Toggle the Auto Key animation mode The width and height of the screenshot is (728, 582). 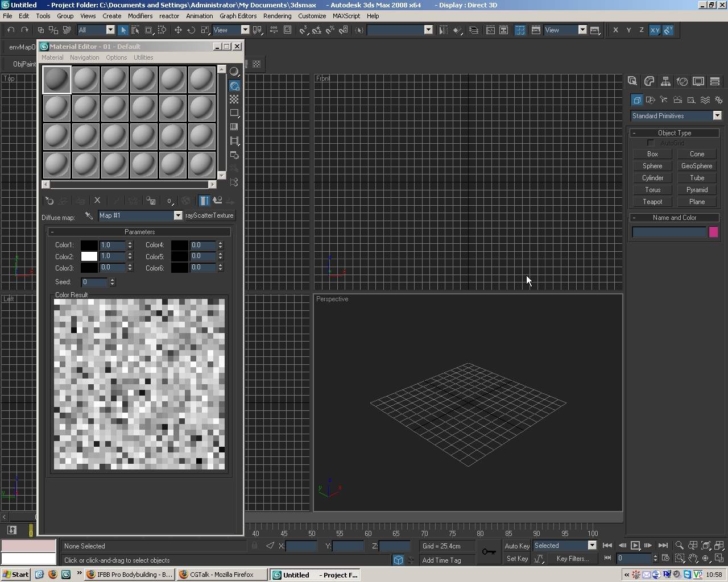[517, 546]
